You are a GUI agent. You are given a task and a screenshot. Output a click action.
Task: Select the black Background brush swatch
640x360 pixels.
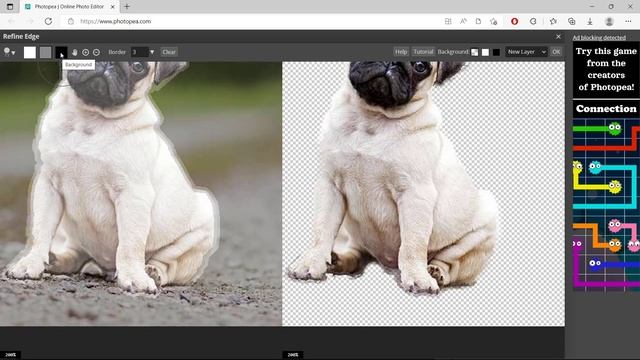pos(61,52)
